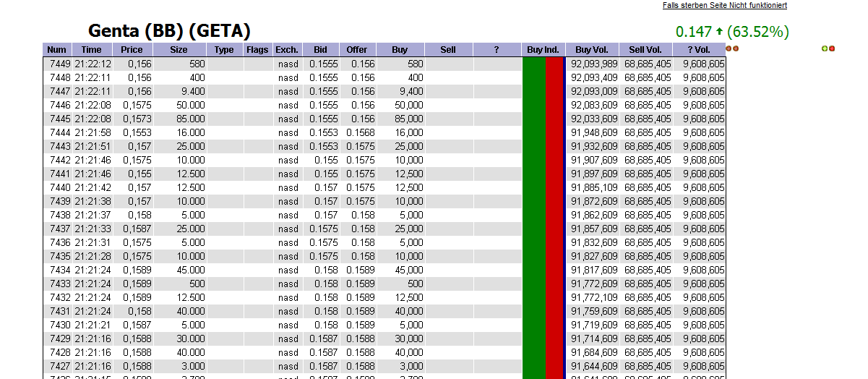868x379 pixels.
Task: Click the buy amount 9,400
Action: [411, 91]
